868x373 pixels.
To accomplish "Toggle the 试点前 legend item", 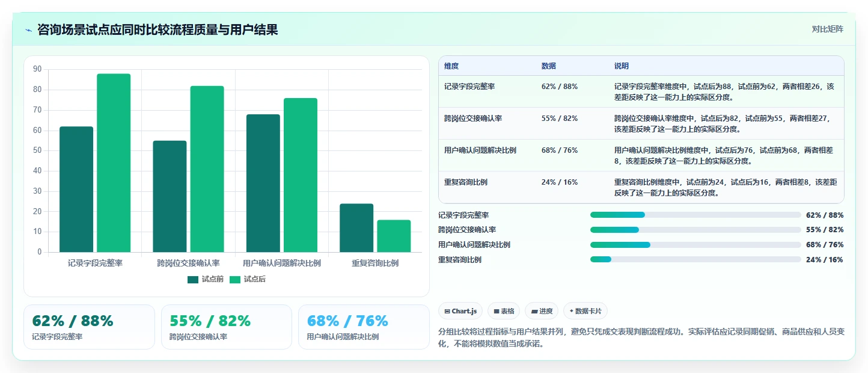I will pos(206,279).
